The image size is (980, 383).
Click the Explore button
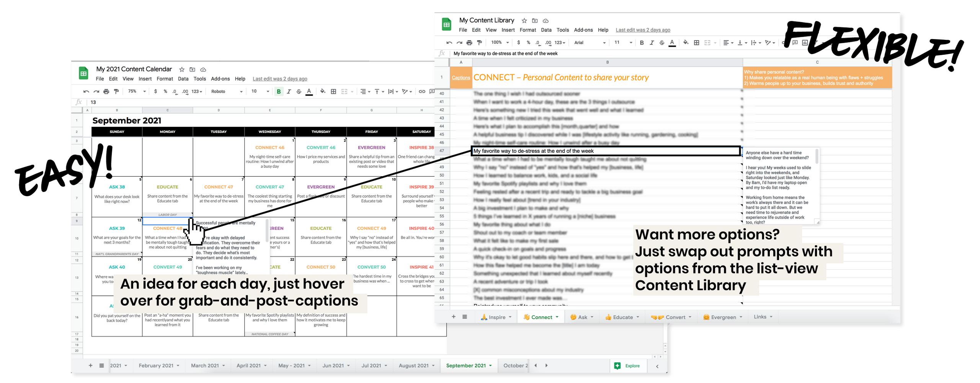627,366
